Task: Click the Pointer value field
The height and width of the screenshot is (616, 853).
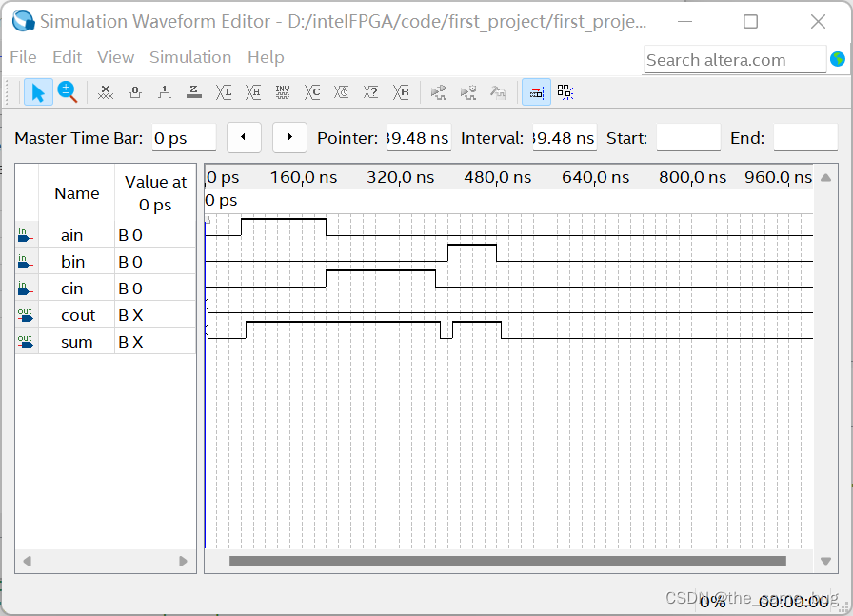Action: point(419,138)
